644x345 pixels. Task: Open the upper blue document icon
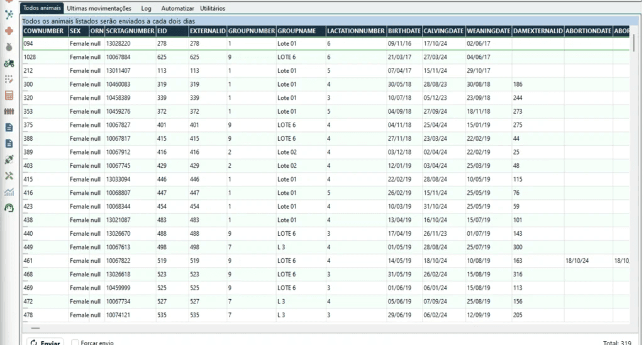point(9,128)
